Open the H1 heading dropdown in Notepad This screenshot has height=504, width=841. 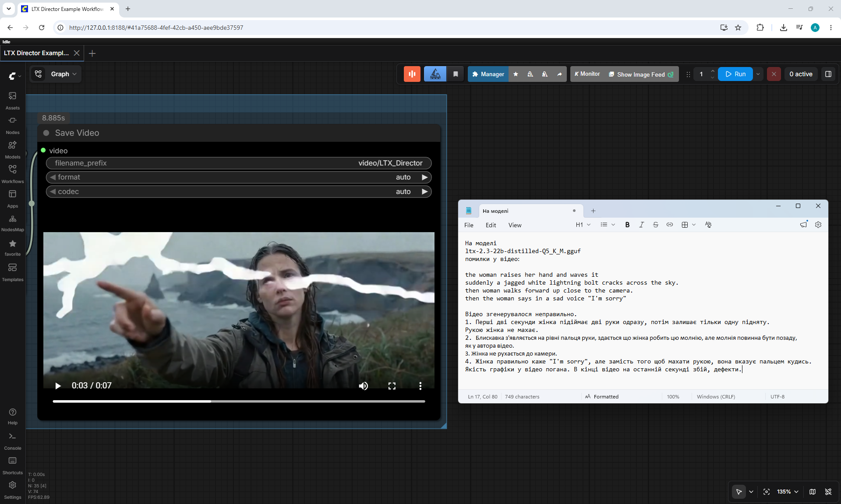(583, 225)
